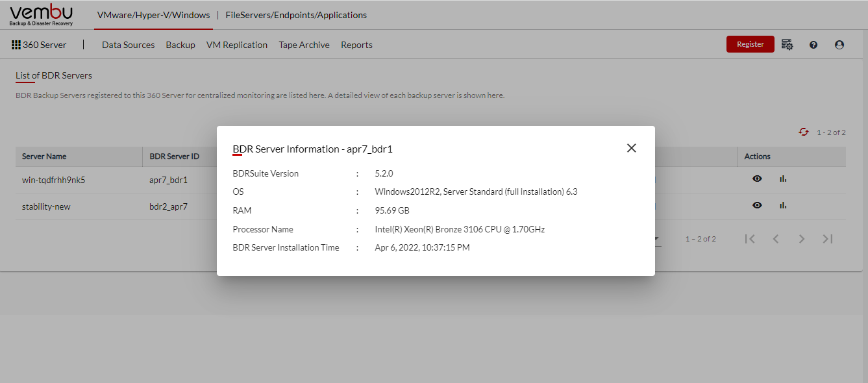The image size is (868, 383).
Task: Go to the first page of results
Action: (x=750, y=239)
